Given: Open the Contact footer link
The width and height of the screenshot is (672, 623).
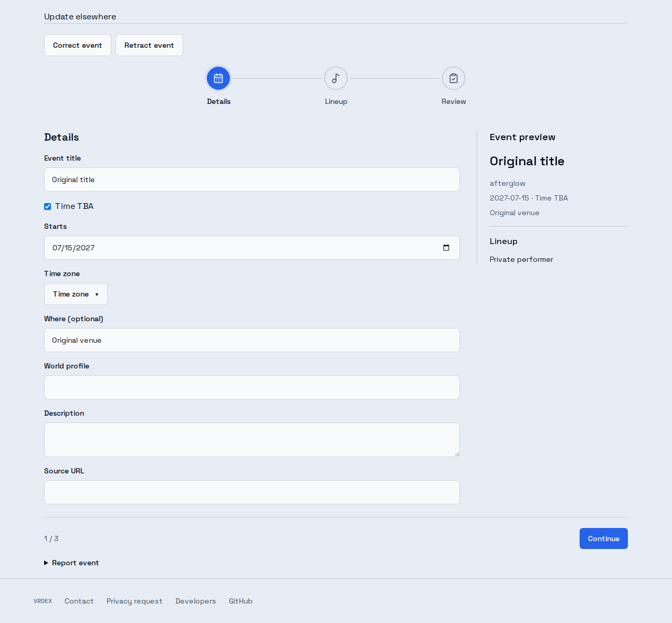Looking at the screenshot, I should click(79, 601).
